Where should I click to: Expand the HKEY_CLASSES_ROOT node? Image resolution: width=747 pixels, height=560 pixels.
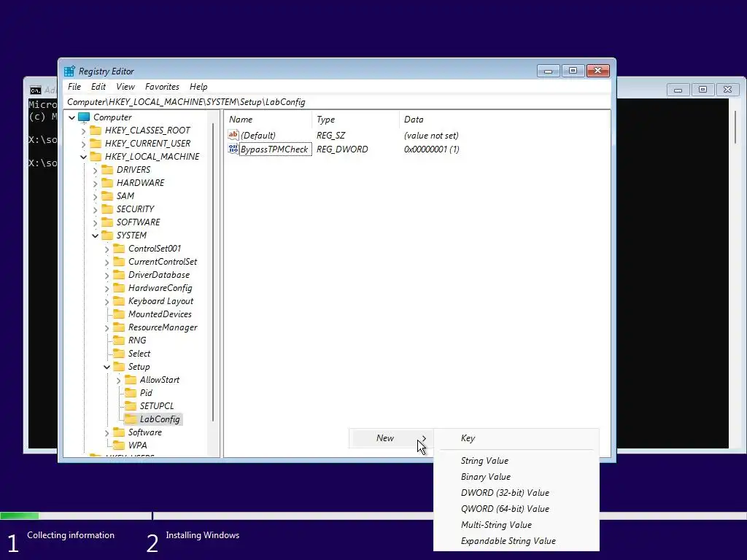(83, 131)
